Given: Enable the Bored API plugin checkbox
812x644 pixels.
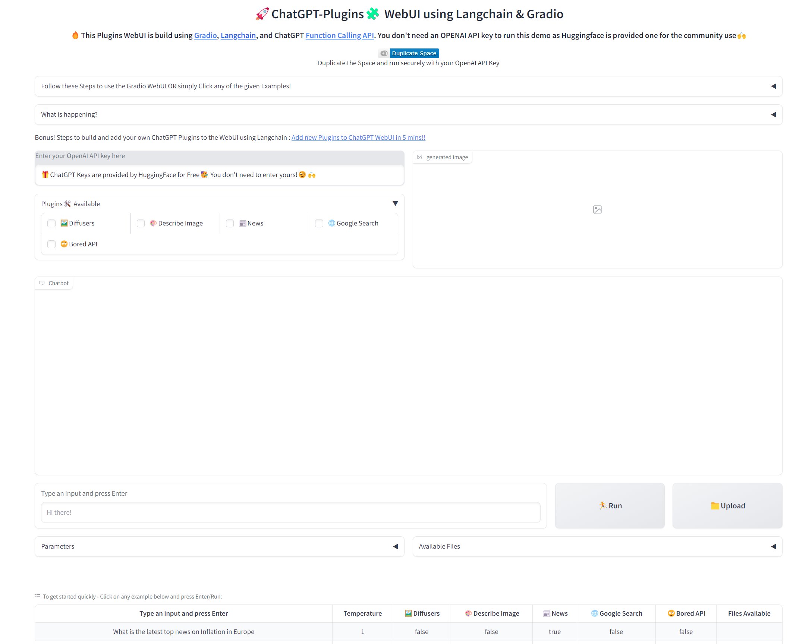Looking at the screenshot, I should 51,244.
